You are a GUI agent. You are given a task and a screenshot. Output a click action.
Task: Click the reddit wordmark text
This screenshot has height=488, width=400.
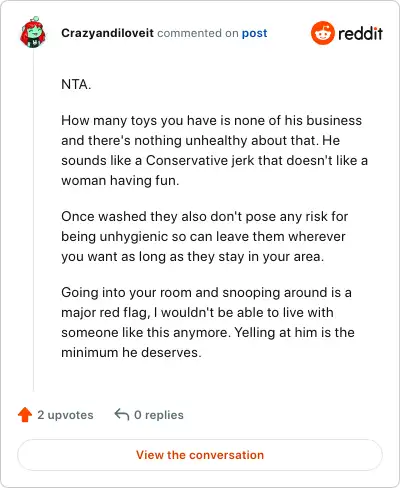(x=360, y=33)
